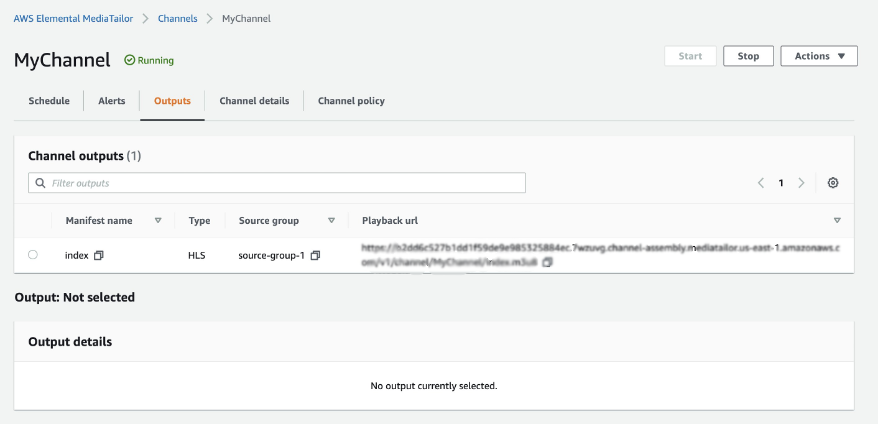Sort by Source group column

(331, 220)
